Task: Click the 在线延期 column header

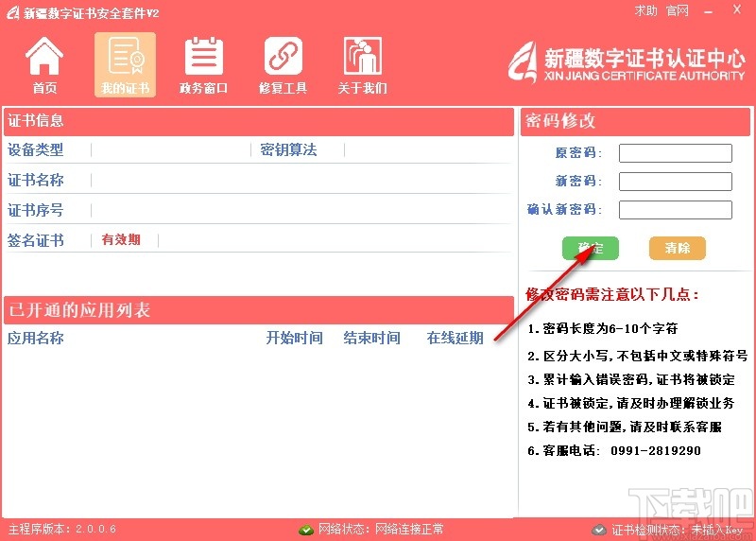Action: click(455, 338)
